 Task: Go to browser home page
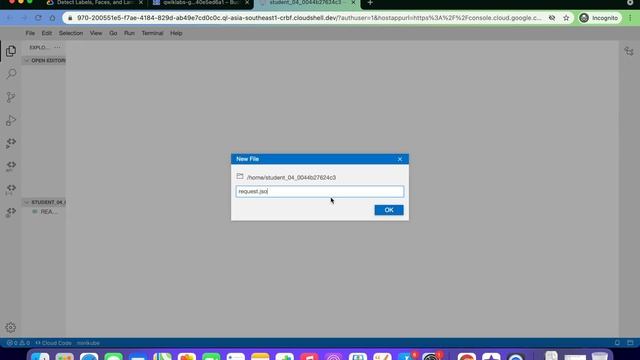click(52, 18)
